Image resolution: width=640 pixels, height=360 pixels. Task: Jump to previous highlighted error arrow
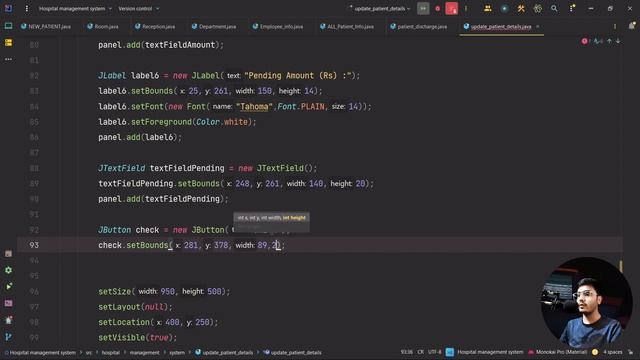point(609,41)
